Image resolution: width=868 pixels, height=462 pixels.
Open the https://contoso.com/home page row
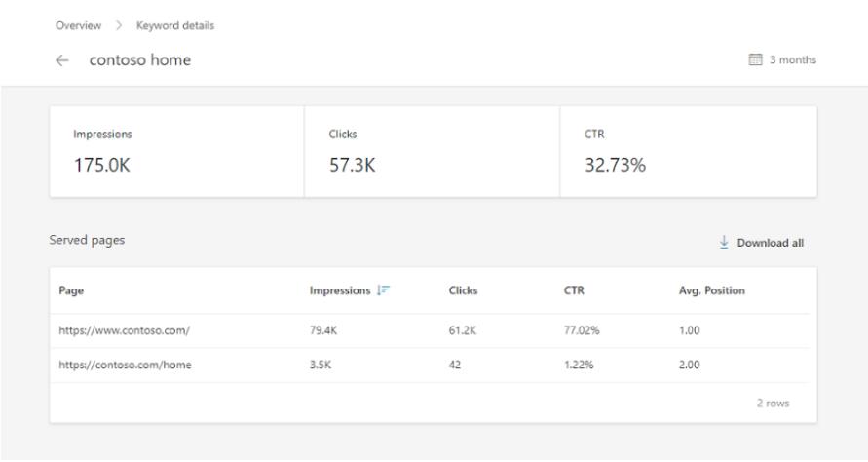click(430, 366)
